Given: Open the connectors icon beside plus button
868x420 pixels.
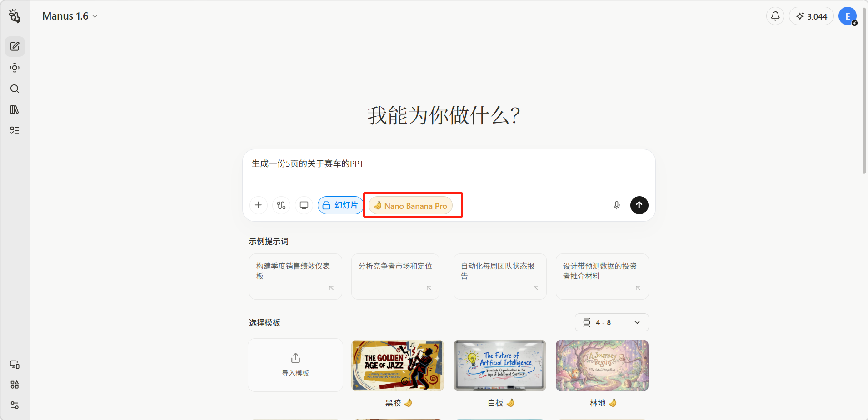Looking at the screenshot, I should (281, 205).
